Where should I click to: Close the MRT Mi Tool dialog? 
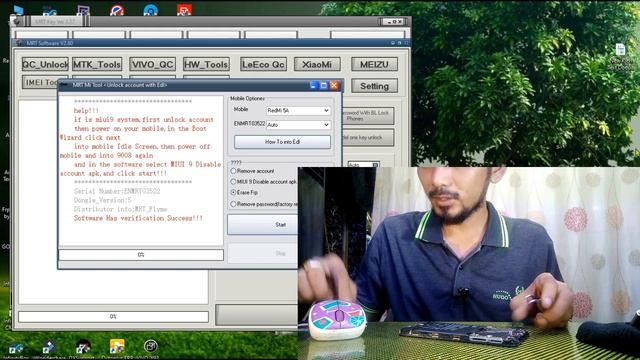coord(334,85)
